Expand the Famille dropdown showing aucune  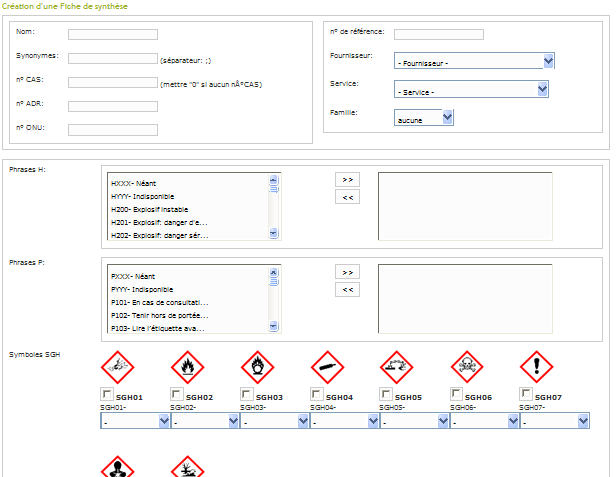point(424,117)
